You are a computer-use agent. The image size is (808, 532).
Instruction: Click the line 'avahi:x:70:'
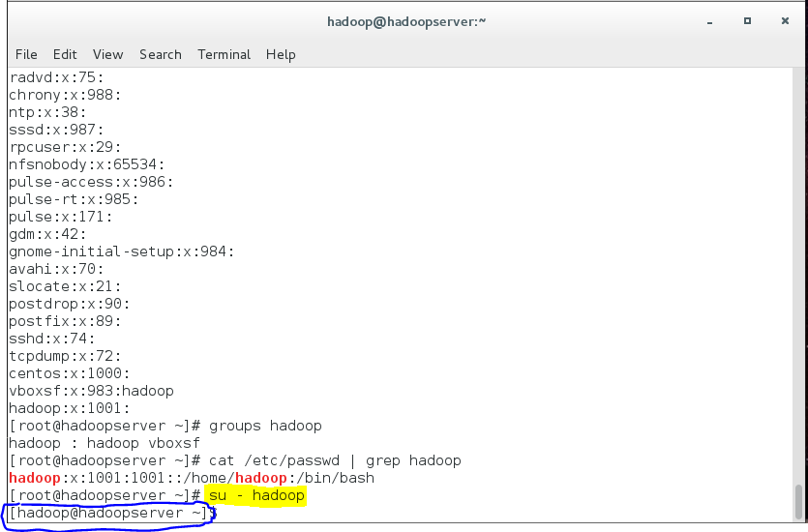click(x=57, y=269)
